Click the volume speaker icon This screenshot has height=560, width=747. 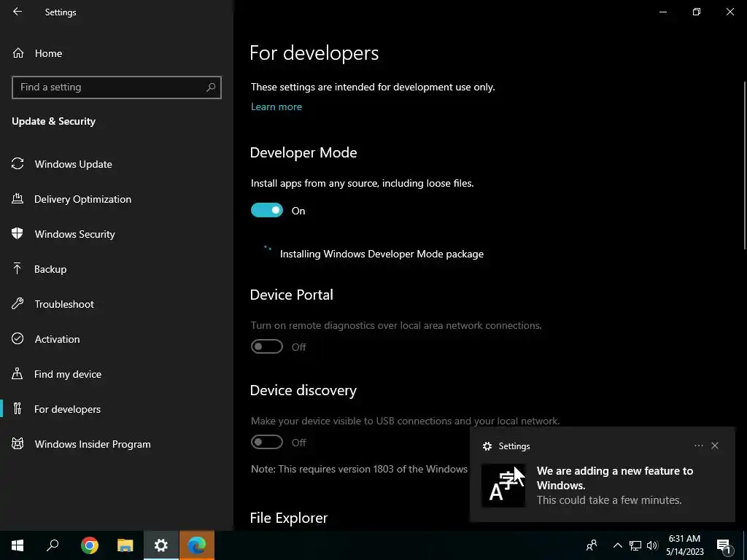tap(652, 545)
